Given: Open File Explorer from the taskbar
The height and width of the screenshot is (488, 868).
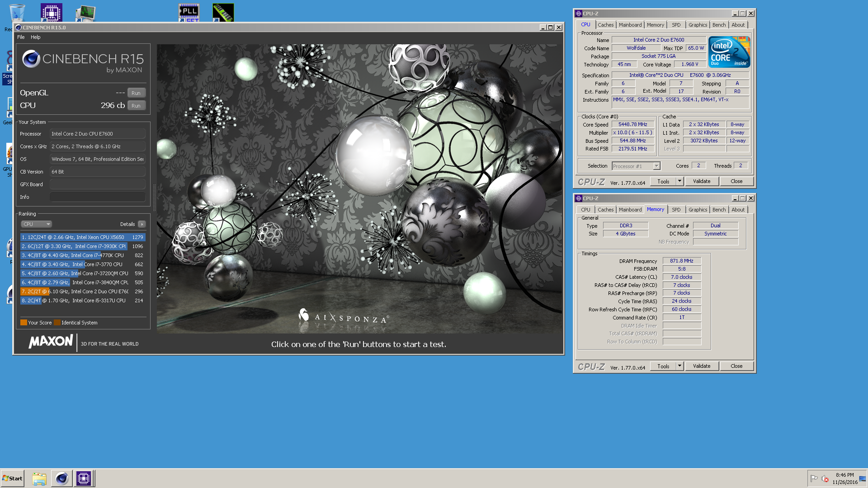Looking at the screenshot, I should pos(39,479).
